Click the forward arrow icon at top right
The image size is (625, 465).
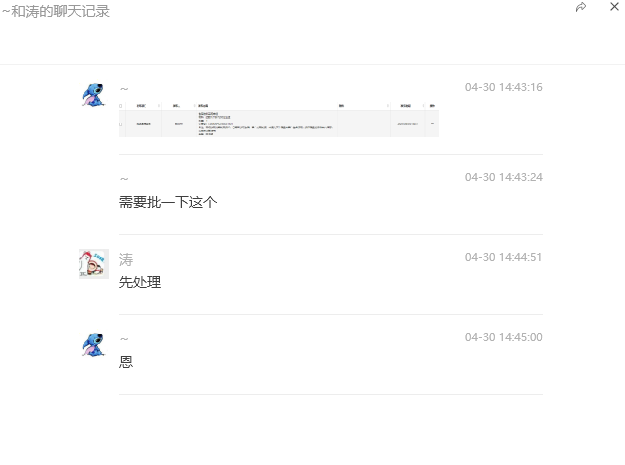[581, 7]
